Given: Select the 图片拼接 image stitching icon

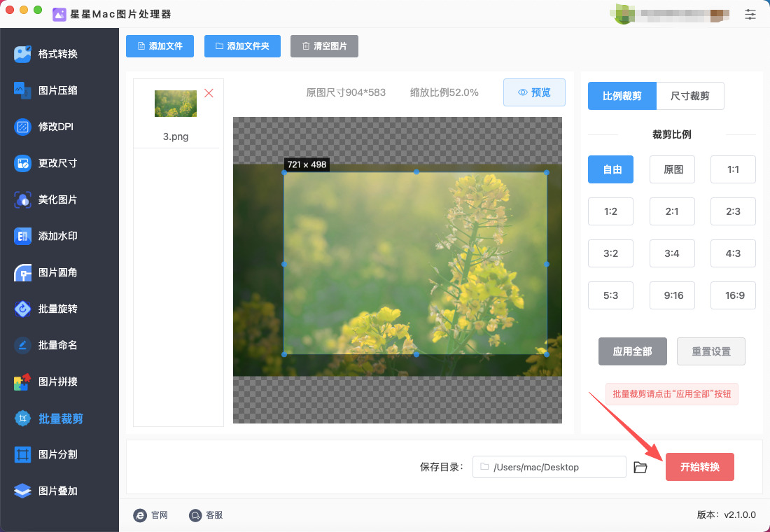Looking at the screenshot, I should pos(22,381).
